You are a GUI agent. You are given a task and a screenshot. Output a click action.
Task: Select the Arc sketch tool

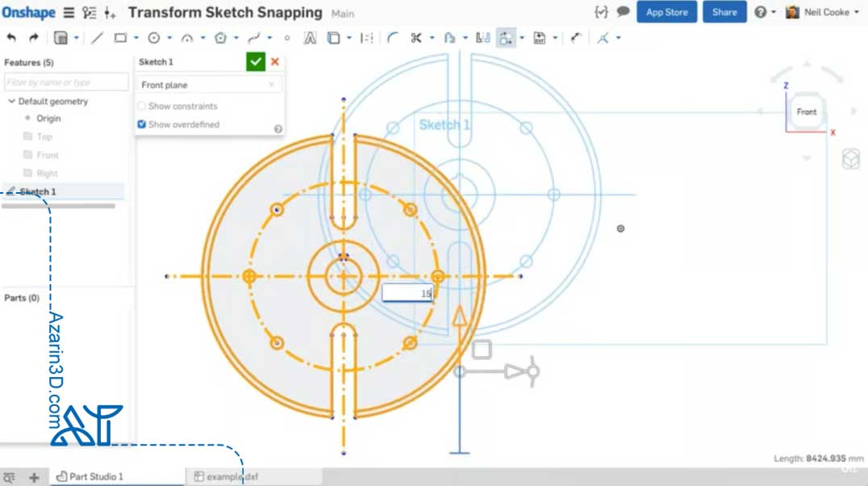(x=187, y=38)
